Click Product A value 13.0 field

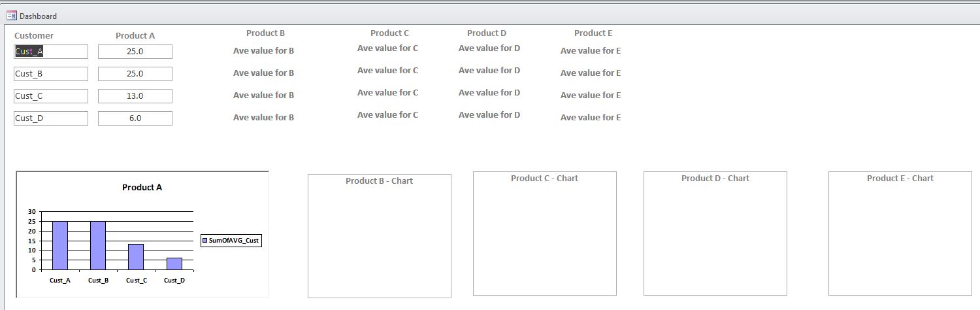pos(135,96)
